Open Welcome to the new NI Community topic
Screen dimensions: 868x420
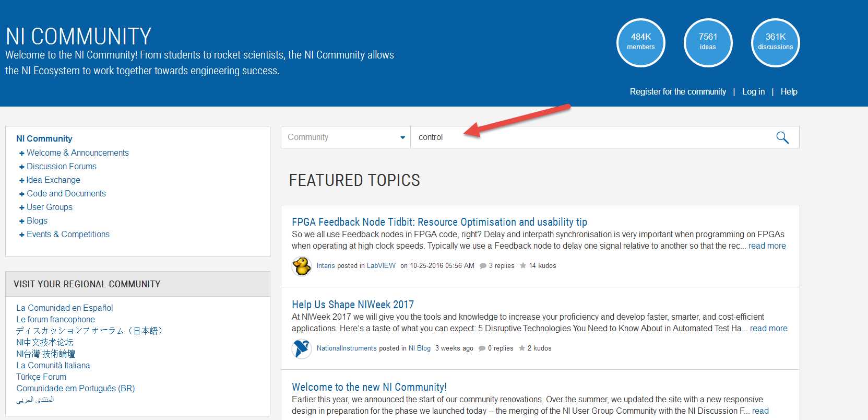[x=369, y=387]
